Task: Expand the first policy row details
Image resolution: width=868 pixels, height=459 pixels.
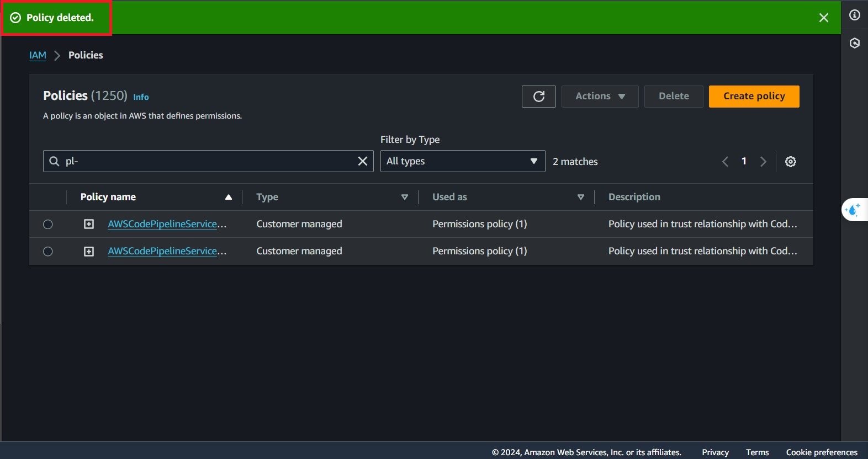Action: point(89,224)
